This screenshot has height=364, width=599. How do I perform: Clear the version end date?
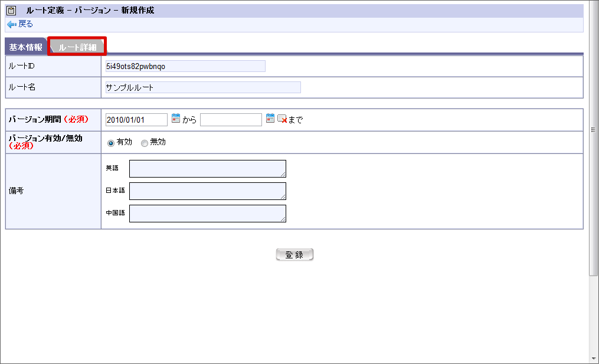tap(282, 119)
